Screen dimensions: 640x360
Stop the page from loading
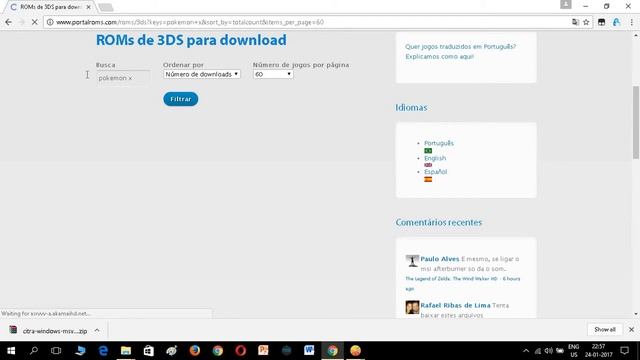click(35, 22)
